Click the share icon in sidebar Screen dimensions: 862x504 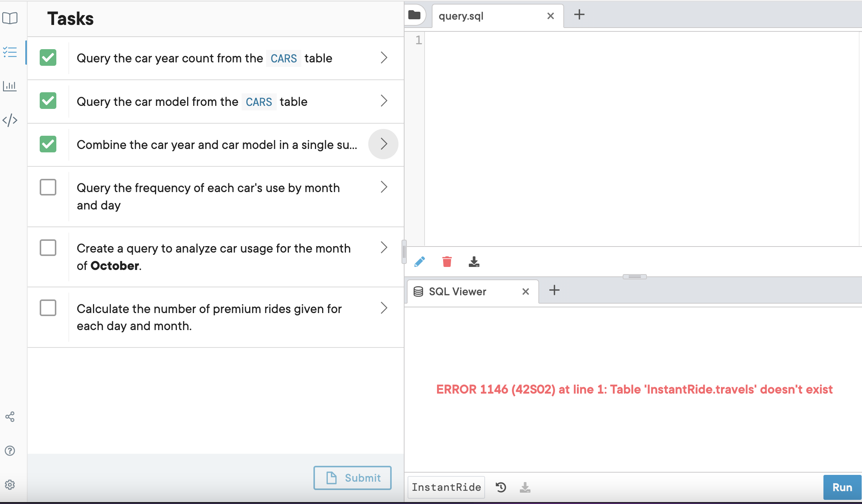click(10, 417)
